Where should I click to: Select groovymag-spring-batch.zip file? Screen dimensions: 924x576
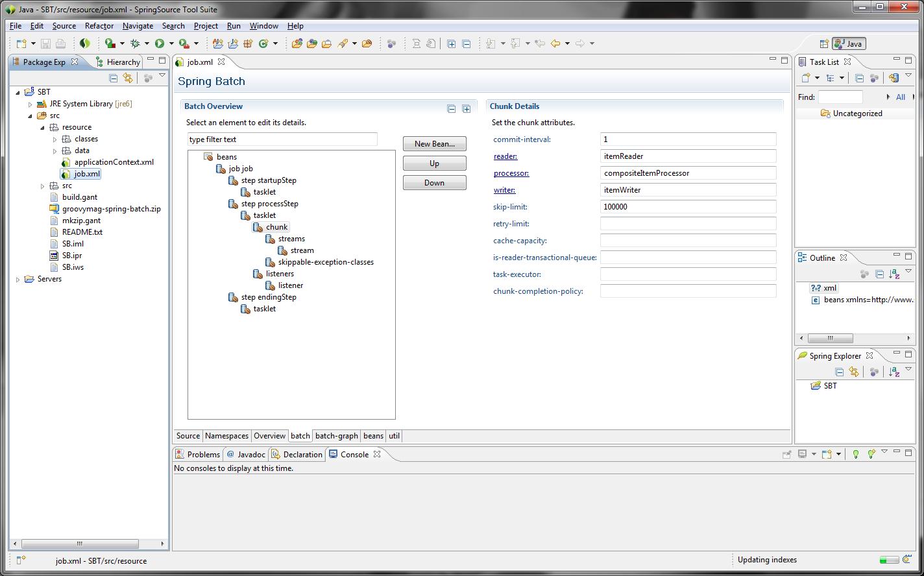tap(111, 209)
